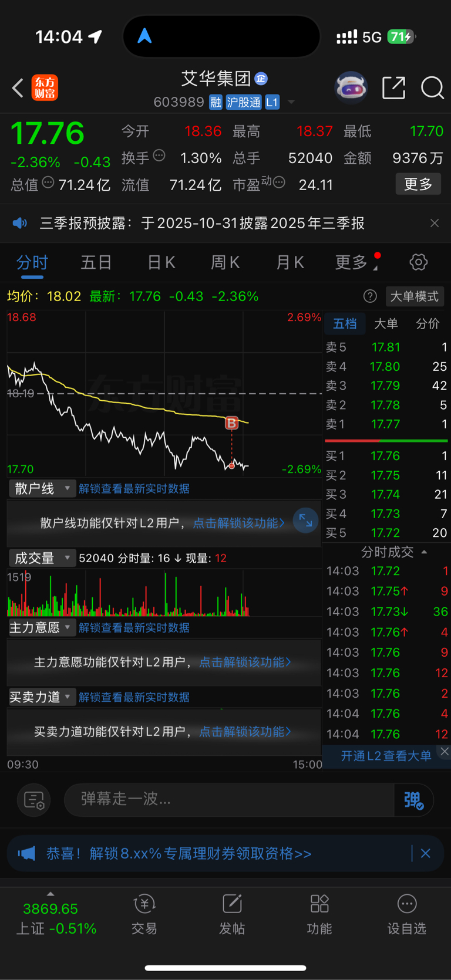Tap 开通L2查看大单 banner
Screen dimensions: 451x980
pyautogui.click(x=386, y=756)
